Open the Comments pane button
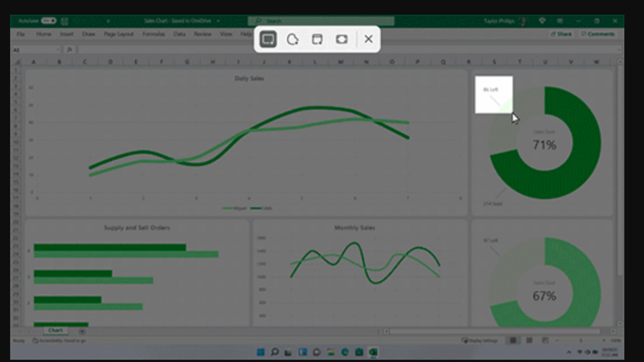The height and width of the screenshot is (362, 644). [x=598, y=34]
